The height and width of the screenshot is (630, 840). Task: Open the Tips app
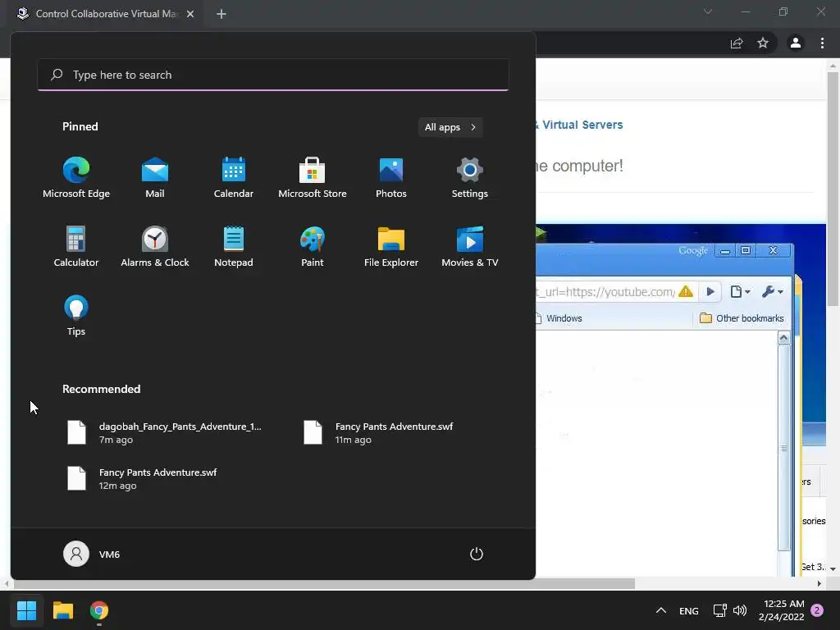[x=76, y=316]
